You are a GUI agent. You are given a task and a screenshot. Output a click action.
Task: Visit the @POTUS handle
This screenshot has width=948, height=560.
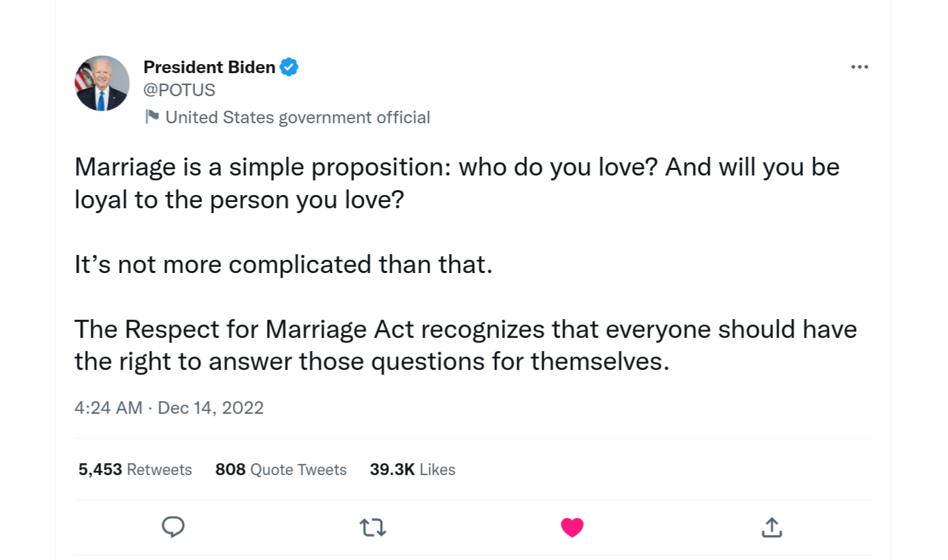point(179,90)
